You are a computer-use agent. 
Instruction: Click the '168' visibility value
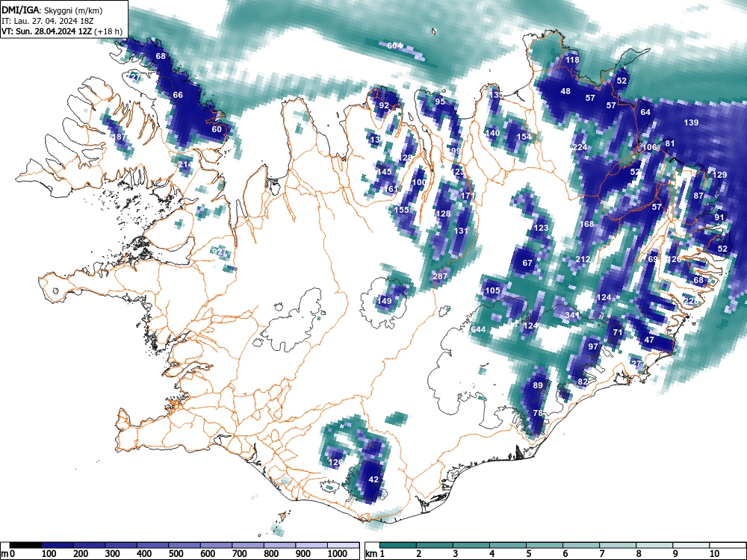point(587,224)
